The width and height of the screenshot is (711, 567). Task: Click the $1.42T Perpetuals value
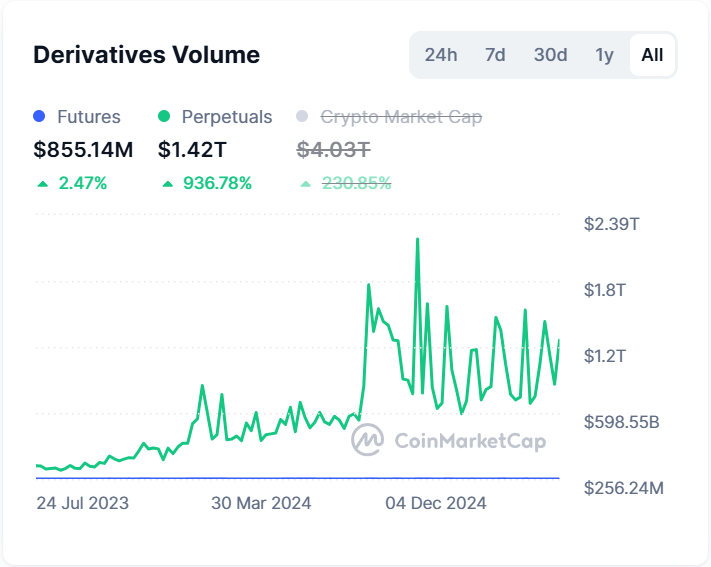(192, 150)
